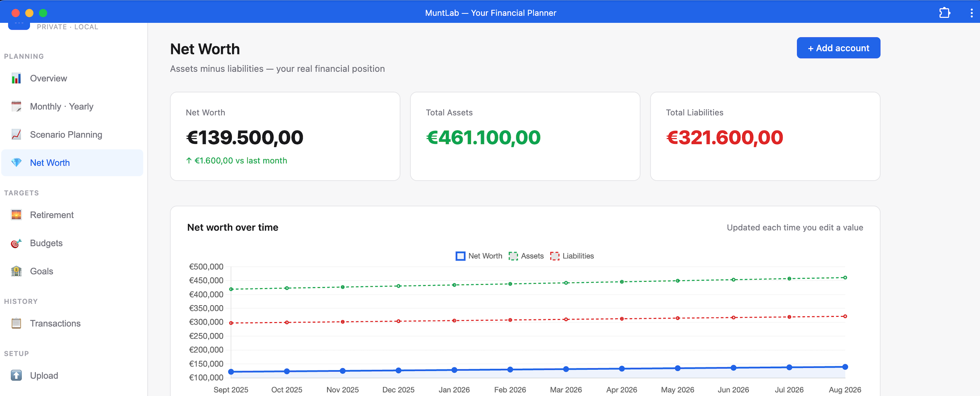Click the €500,000 y-axis label
Viewport: 980px width, 396px height.
(206, 267)
